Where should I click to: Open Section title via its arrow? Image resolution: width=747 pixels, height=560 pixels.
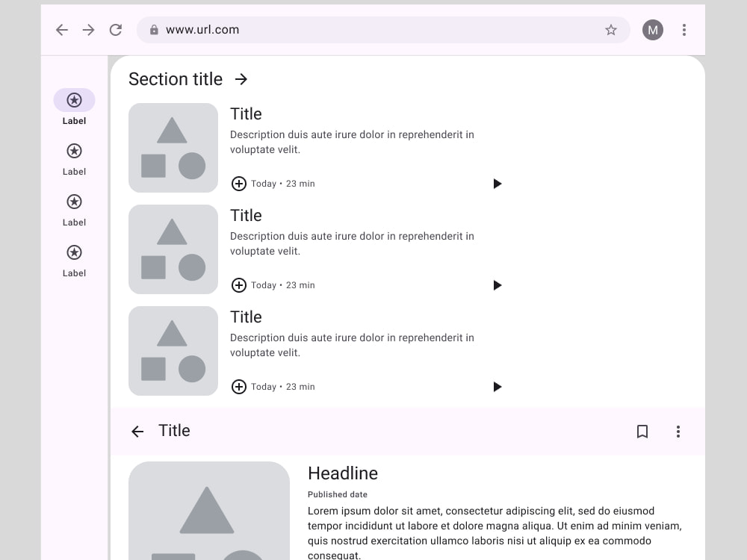point(241,78)
